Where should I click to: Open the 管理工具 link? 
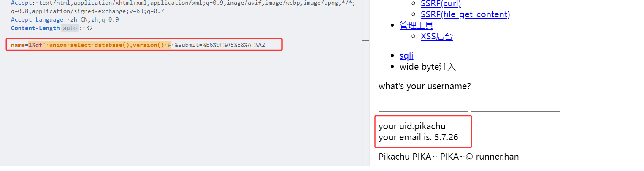(417, 25)
